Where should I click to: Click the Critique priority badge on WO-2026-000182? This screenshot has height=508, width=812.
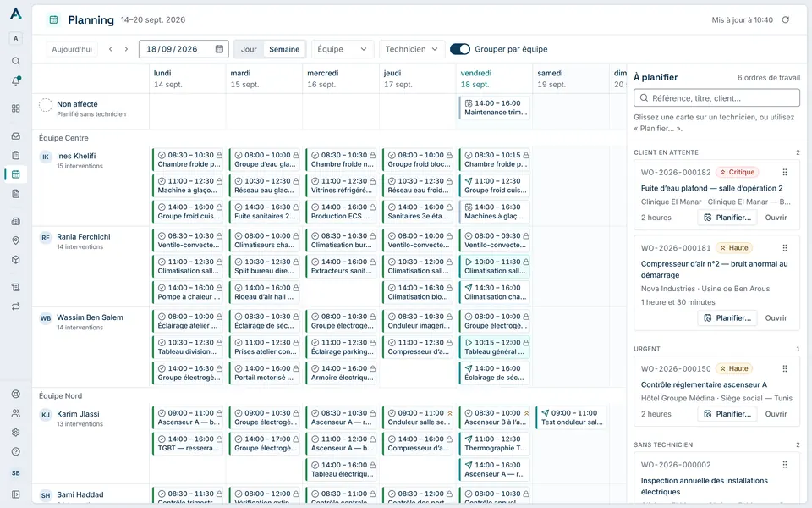click(737, 172)
